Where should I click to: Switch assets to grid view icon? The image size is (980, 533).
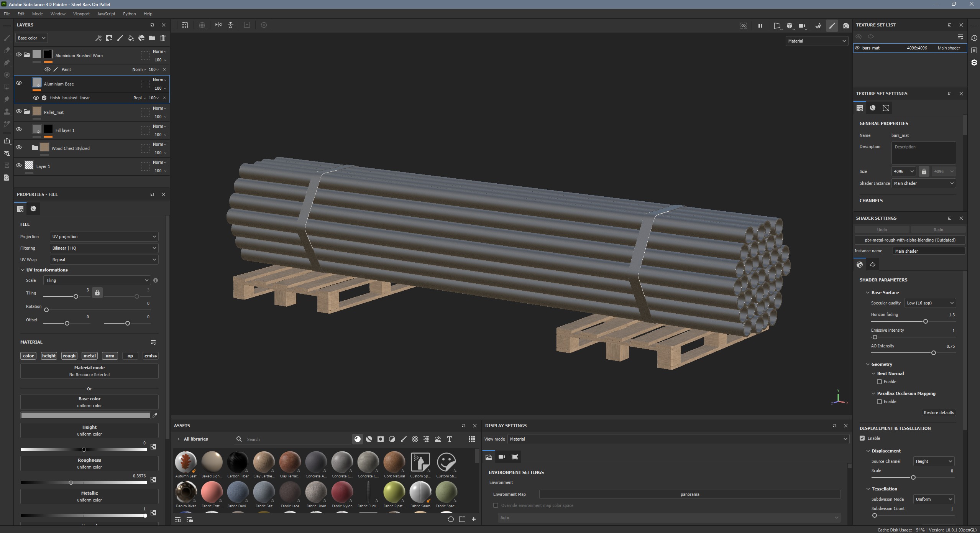tap(471, 439)
